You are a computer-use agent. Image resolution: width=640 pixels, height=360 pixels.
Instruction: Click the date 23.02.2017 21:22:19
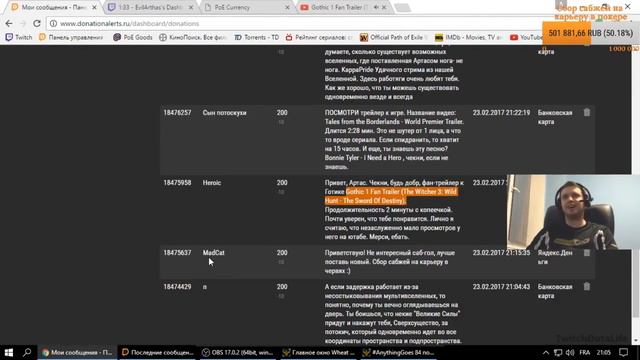pos(501,113)
